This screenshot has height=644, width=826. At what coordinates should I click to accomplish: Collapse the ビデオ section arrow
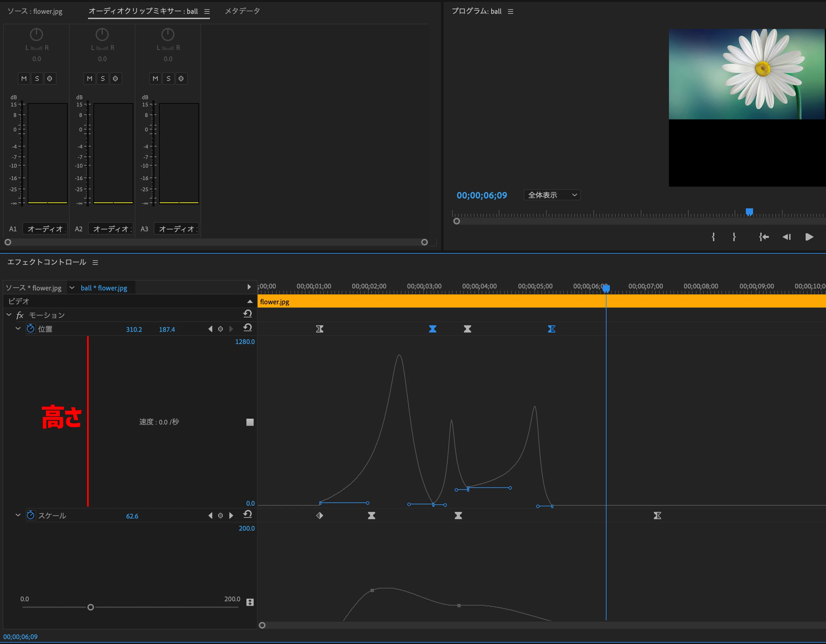[250, 301]
